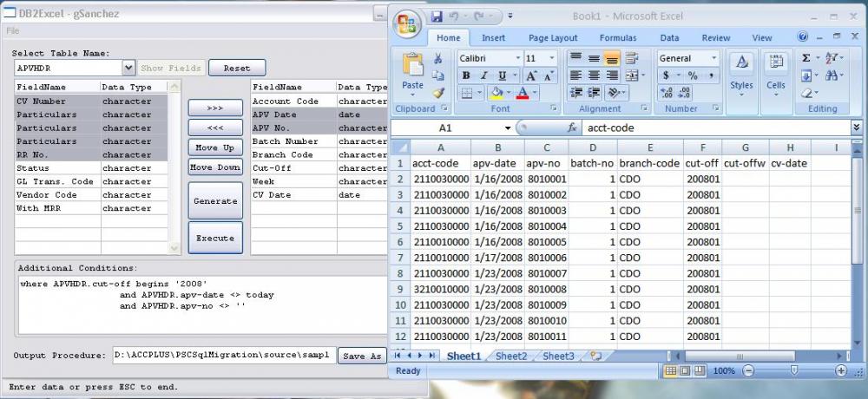Switch to the Sheet2 worksheet tab
The width and height of the screenshot is (868, 399).
[x=511, y=356]
